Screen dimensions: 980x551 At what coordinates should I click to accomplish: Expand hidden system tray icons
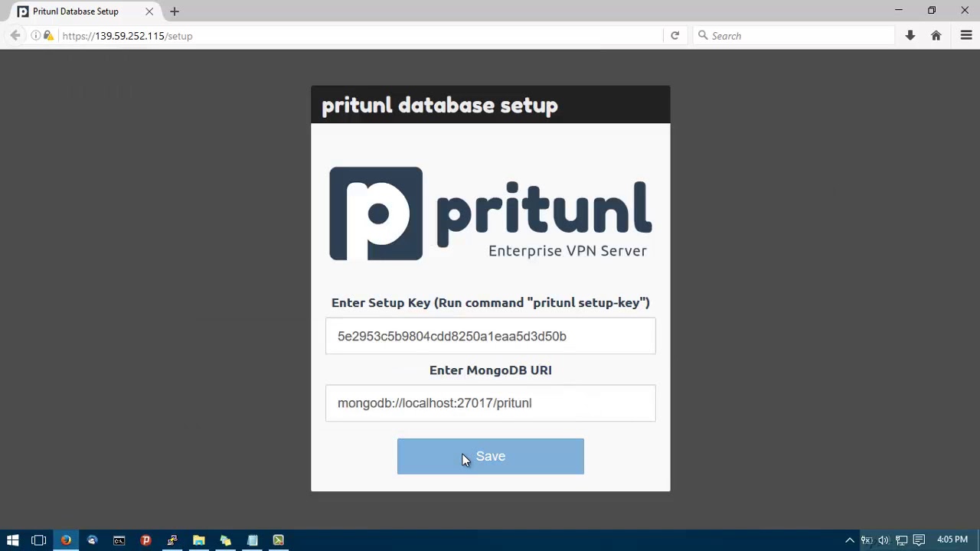coord(850,540)
